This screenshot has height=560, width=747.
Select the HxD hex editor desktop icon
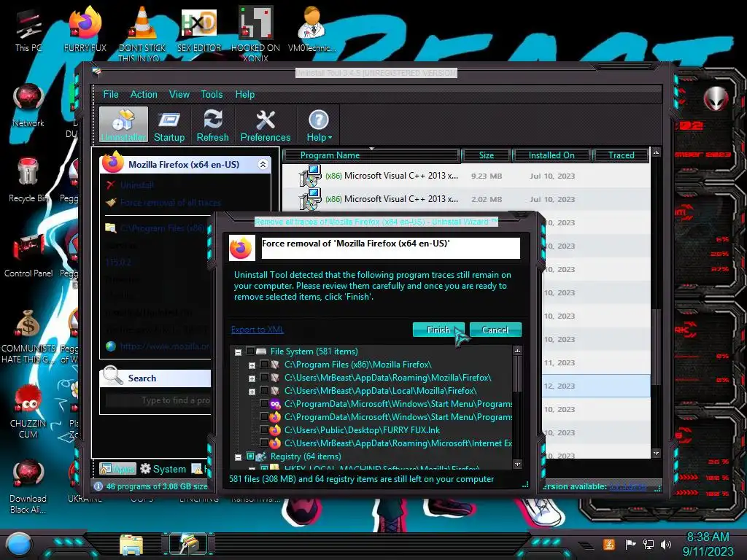tap(199, 30)
